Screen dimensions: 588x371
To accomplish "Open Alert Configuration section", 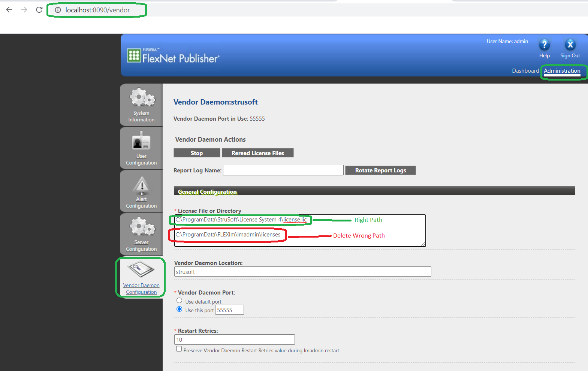I will pos(141,191).
